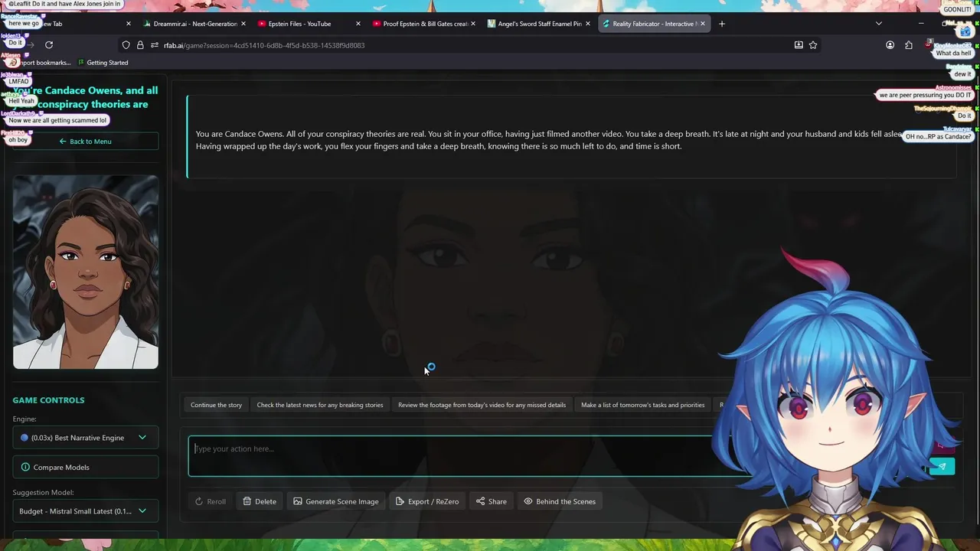Send action with the paper plane icon
This screenshot has height=551, width=980.
(942, 466)
